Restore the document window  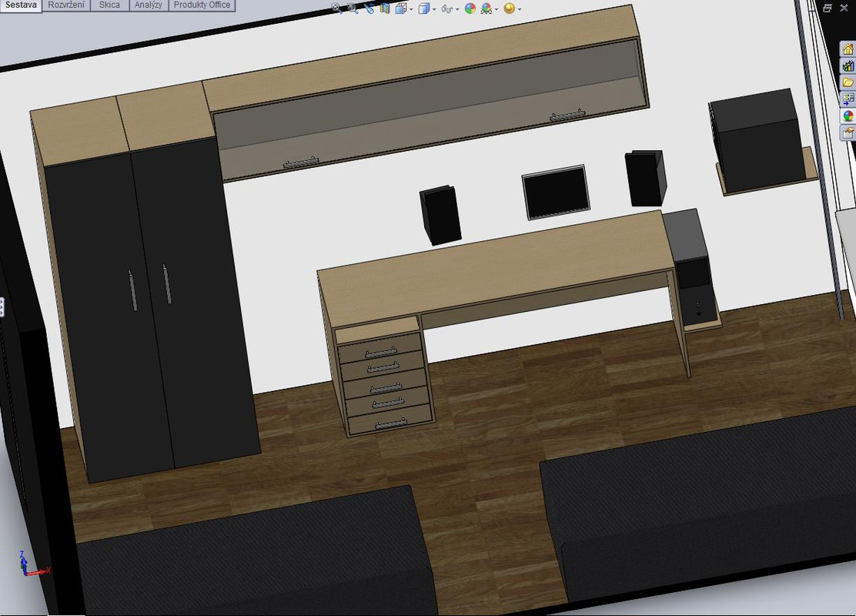point(828,8)
